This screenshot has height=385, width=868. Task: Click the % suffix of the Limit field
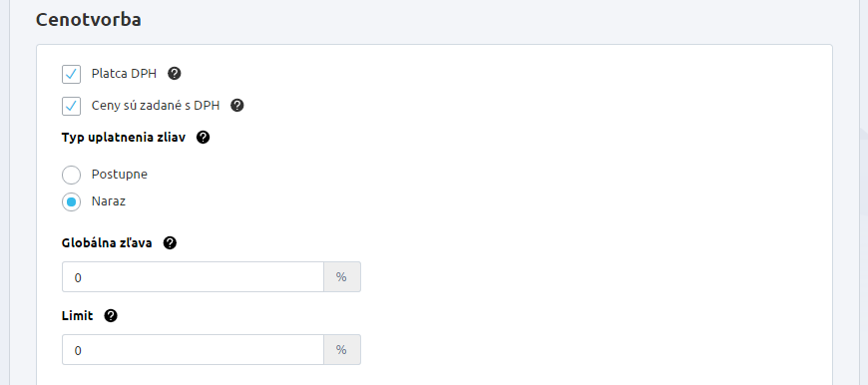[x=341, y=350]
